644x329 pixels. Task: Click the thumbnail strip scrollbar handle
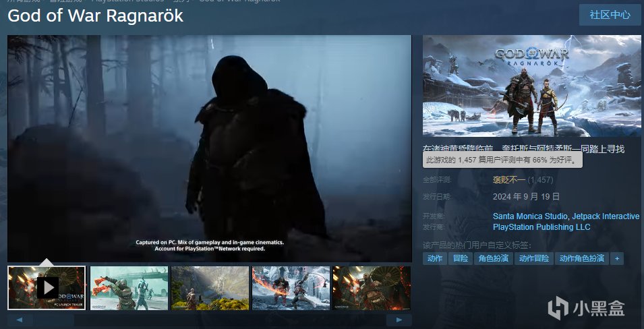(x=54, y=320)
